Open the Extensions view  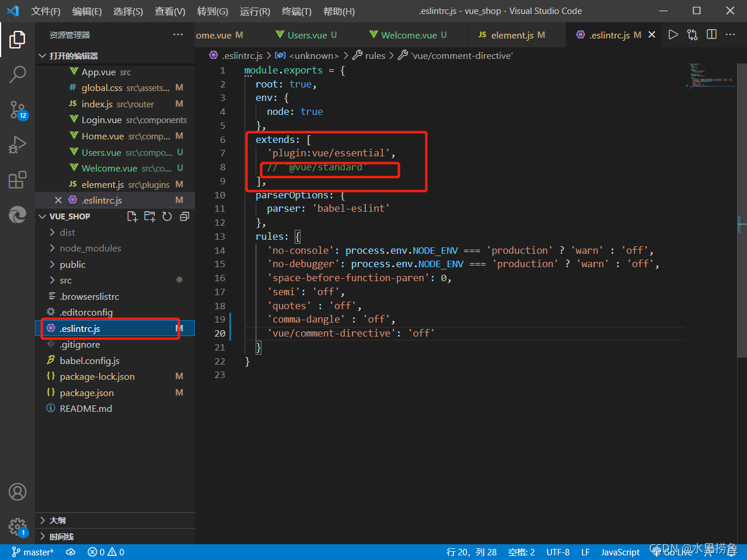(x=18, y=180)
